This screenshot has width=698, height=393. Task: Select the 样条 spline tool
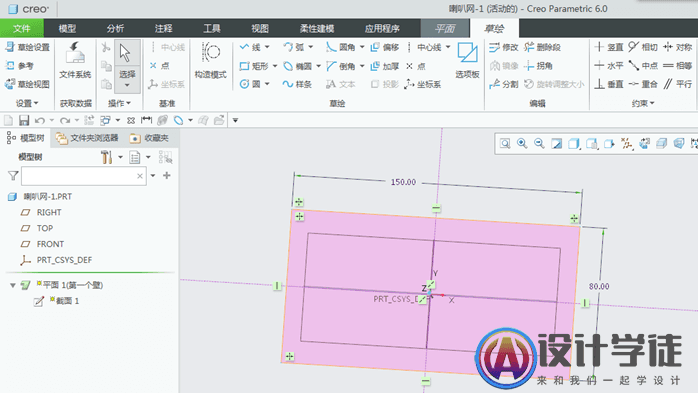coord(297,84)
